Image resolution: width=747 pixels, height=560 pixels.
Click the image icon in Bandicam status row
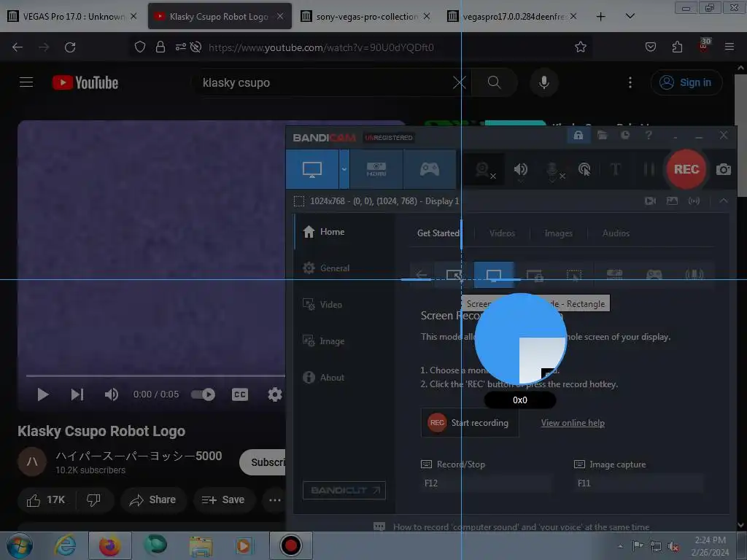pos(672,201)
